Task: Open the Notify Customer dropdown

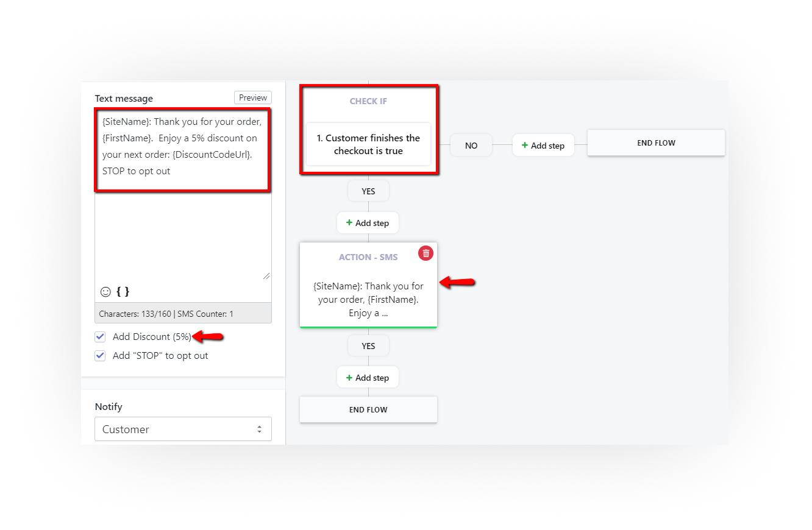Action: point(183,429)
